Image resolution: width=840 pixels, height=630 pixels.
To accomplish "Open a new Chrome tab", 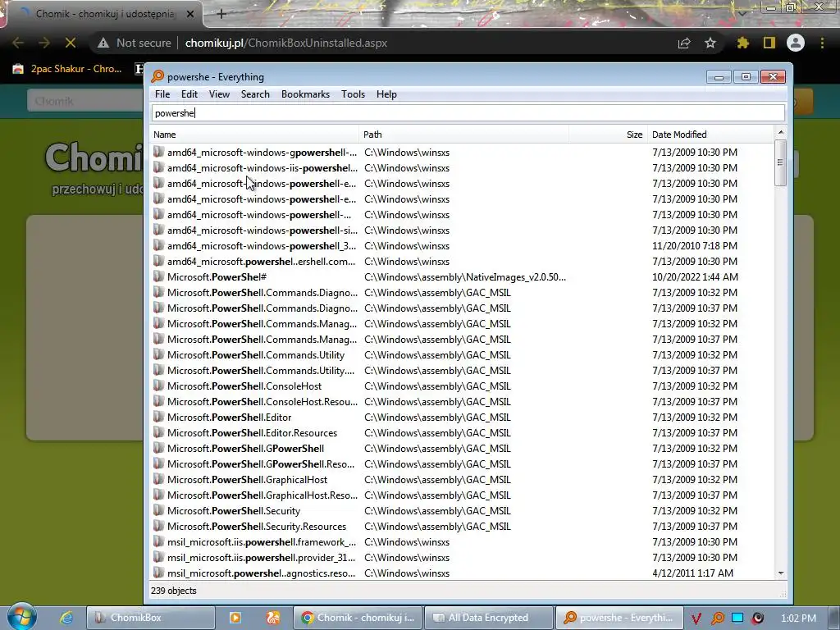I will pos(221,14).
